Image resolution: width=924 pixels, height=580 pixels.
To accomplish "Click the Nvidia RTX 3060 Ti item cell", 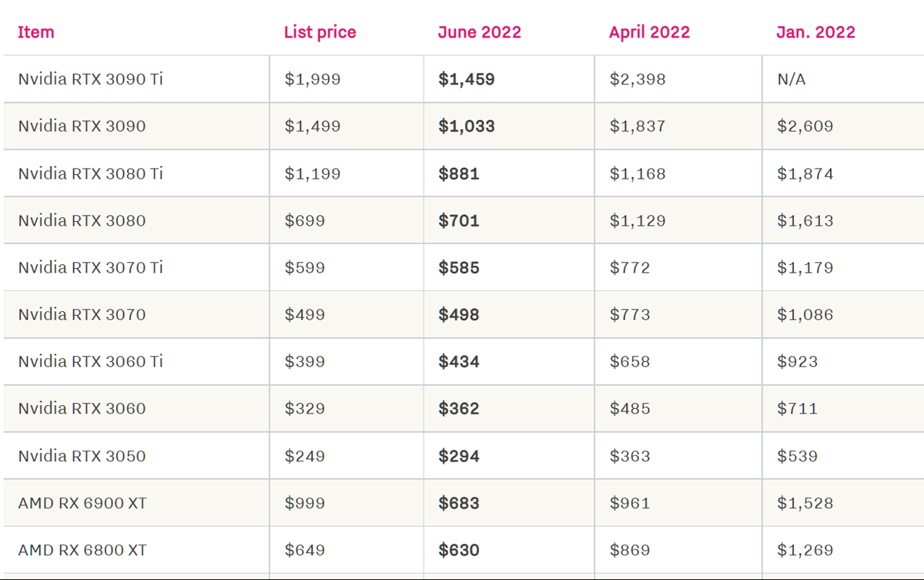I will [x=91, y=361].
